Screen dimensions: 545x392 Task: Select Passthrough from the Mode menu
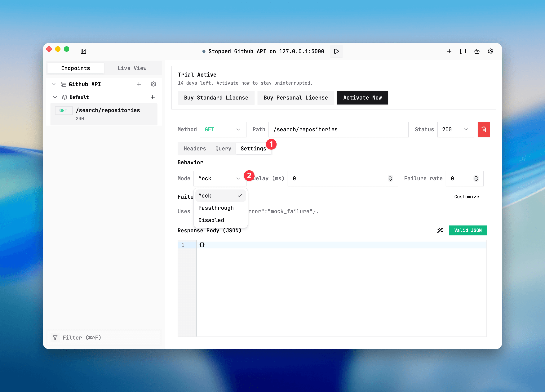click(216, 208)
